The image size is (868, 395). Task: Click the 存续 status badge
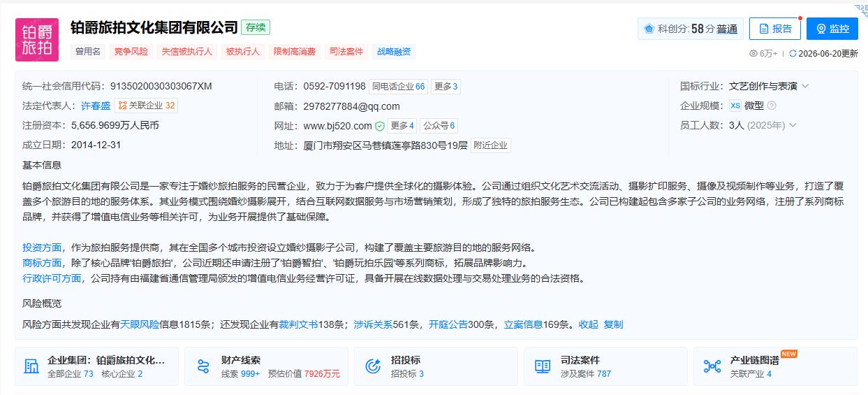pyautogui.click(x=256, y=27)
